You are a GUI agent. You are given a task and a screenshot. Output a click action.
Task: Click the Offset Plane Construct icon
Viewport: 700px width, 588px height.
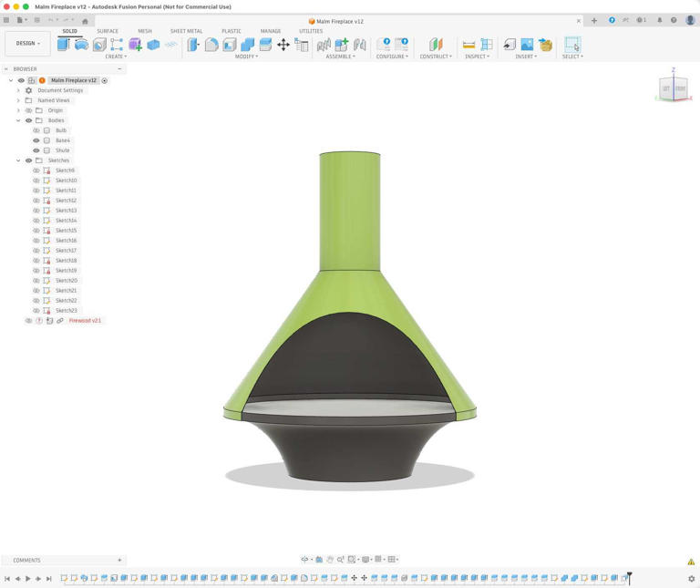point(435,44)
